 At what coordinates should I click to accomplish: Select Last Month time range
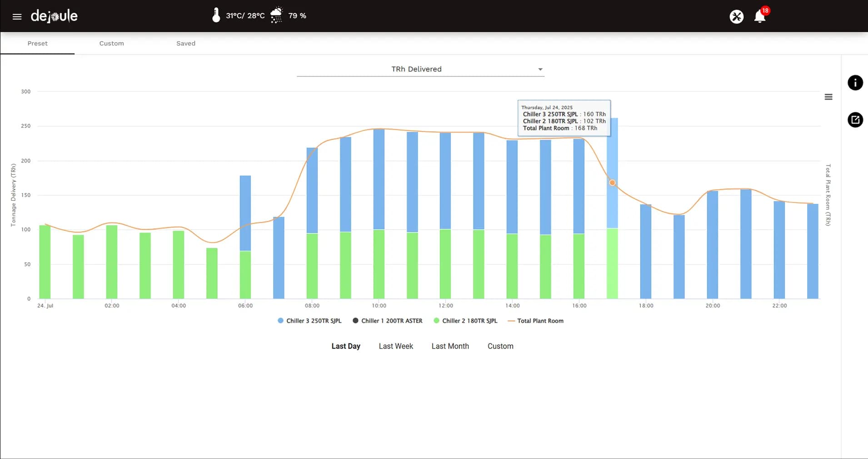coord(450,346)
